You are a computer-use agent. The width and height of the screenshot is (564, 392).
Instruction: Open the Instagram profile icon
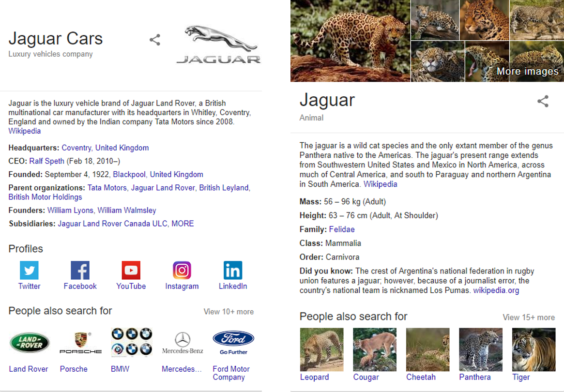click(182, 270)
